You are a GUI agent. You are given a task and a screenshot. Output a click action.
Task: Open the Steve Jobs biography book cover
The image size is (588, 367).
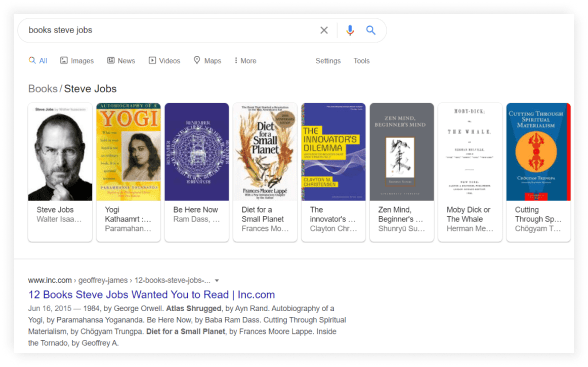point(60,152)
